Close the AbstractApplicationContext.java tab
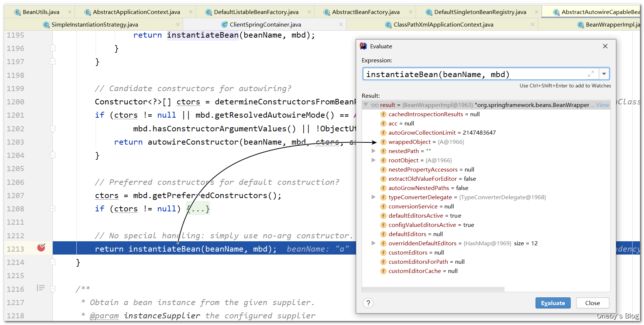 (191, 12)
